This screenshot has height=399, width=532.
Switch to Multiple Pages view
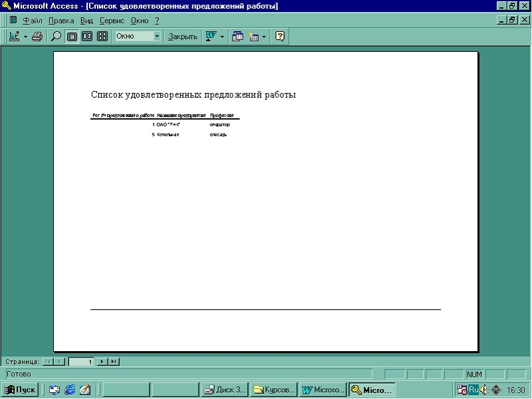tap(102, 37)
